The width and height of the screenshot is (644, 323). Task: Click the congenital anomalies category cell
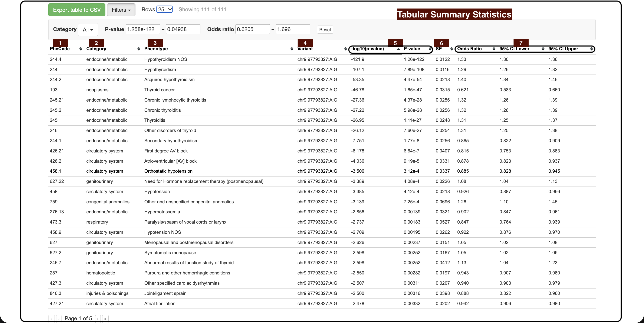pos(108,202)
